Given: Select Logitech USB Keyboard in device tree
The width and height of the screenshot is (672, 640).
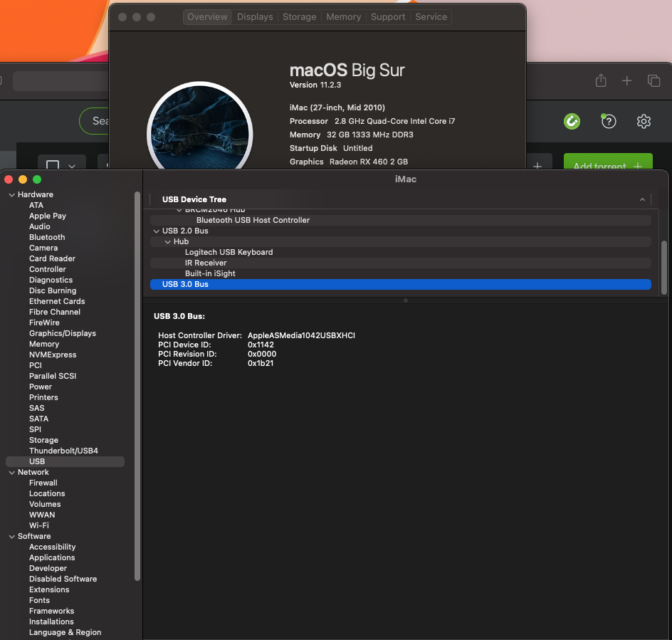Looking at the screenshot, I should click(229, 252).
